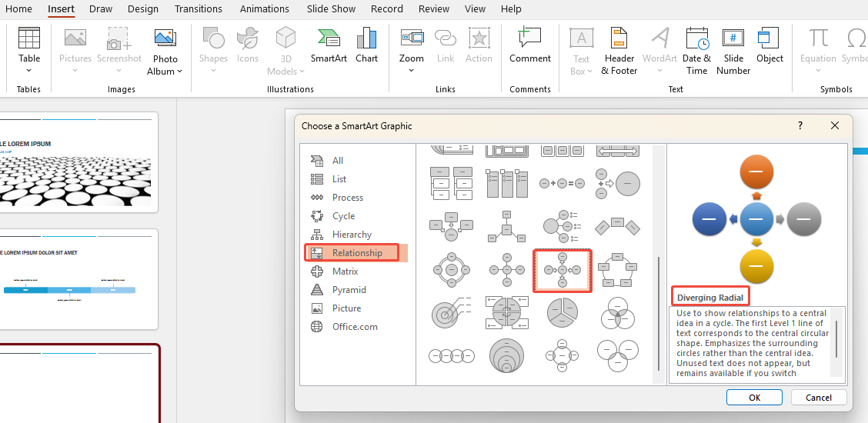Viewport: 868px width, 423px height.
Task: Expand the Photo Album dropdown arrow
Action: pyautogui.click(x=179, y=72)
